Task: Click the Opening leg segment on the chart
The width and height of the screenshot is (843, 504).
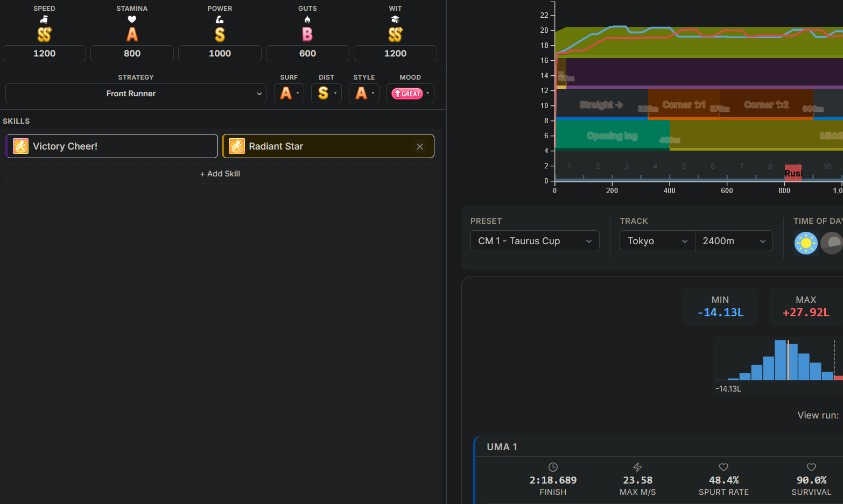Action: point(612,134)
